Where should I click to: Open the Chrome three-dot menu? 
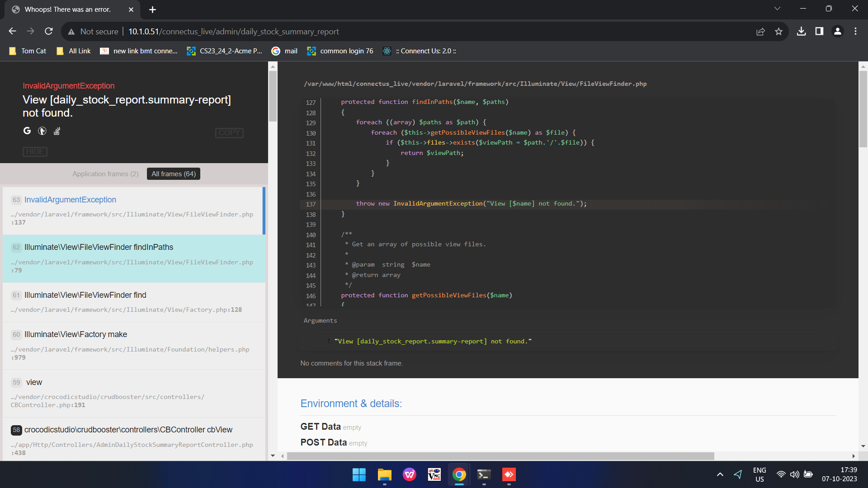click(x=855, y=31)
